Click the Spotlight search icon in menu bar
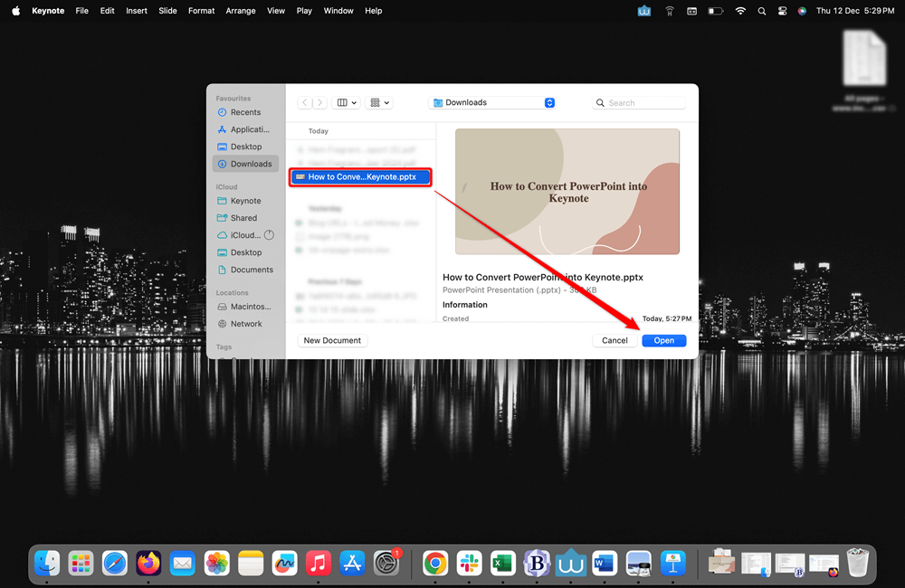 pos(761,11)
